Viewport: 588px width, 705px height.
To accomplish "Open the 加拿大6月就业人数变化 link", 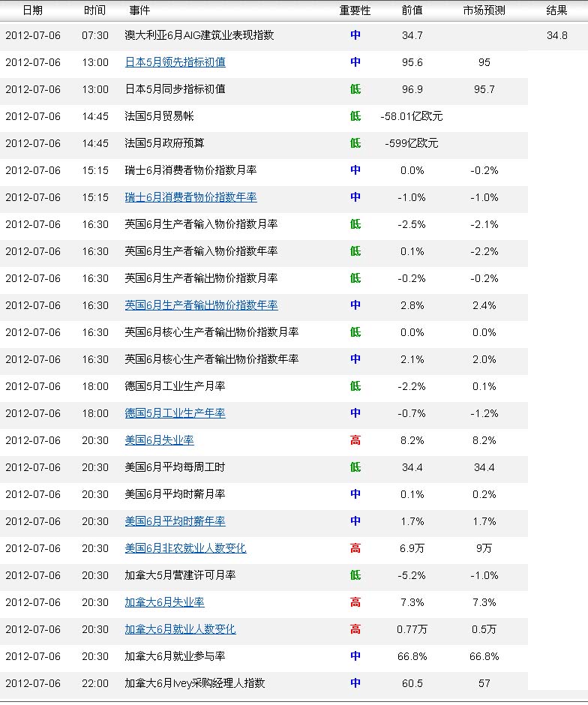I will (x=180, y=629).
